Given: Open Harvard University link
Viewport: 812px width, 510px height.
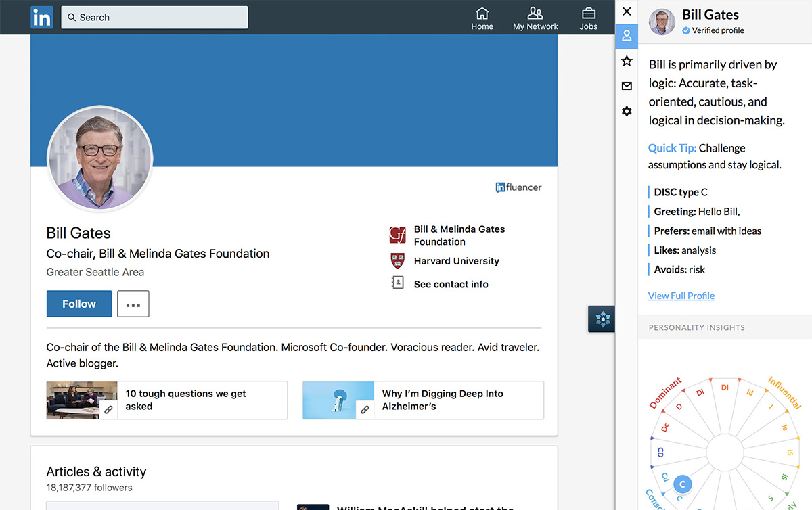Looking at the screenshot, I should click(x=457, y=261).
